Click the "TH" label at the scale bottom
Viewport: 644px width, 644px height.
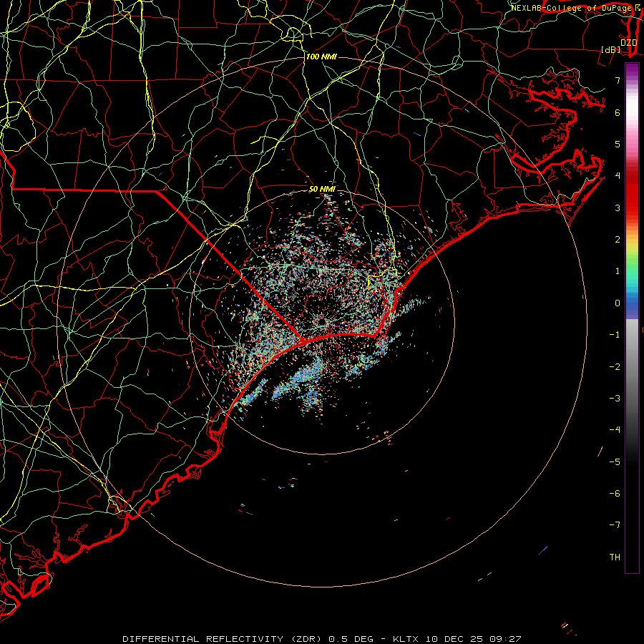pos(615,557)
